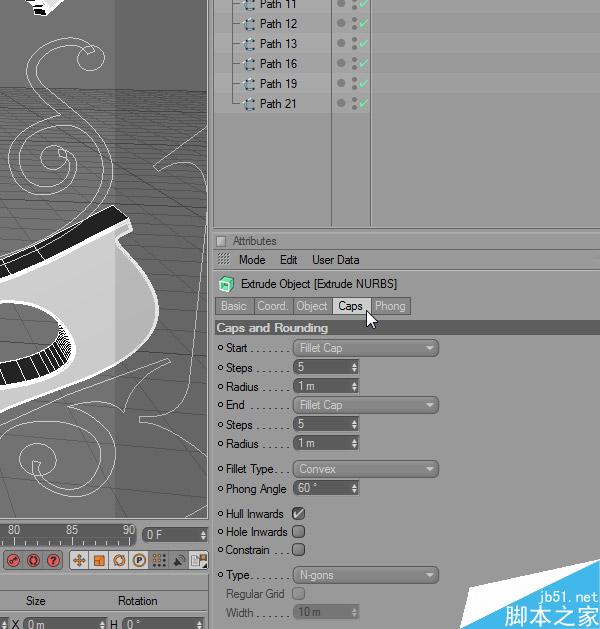Toggle the grey visibility dot for Path 21
The image size is (600, 629).
pyautogui.click(x=341, y=103)
